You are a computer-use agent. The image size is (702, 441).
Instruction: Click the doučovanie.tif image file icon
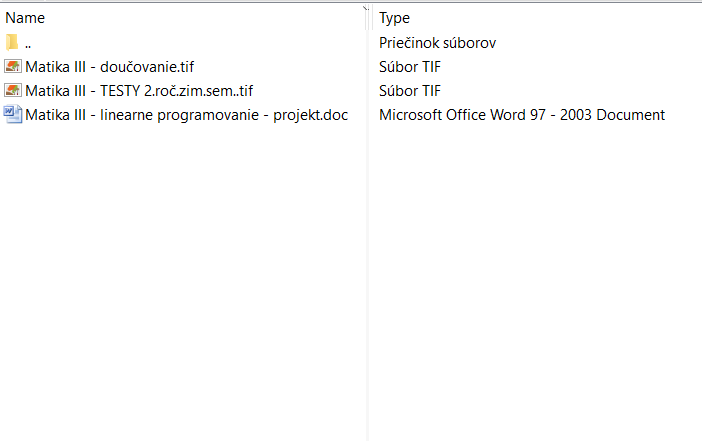[x=13, y=67]
